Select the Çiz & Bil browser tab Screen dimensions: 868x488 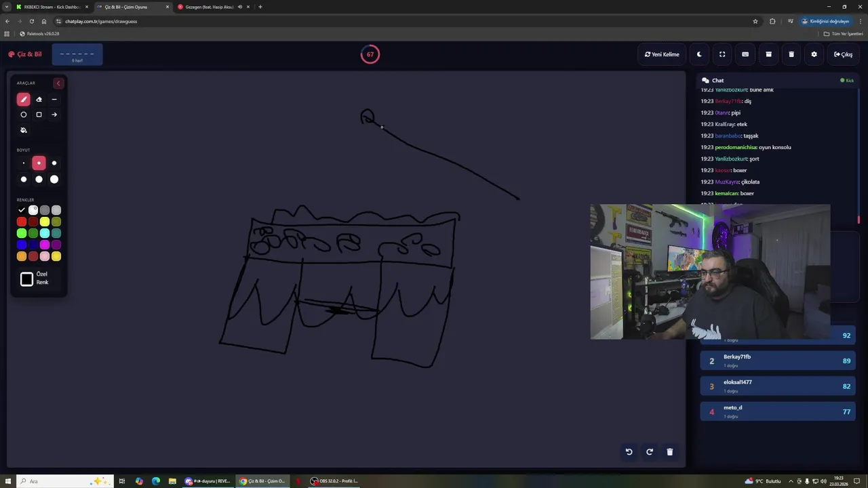coord(132,7)
